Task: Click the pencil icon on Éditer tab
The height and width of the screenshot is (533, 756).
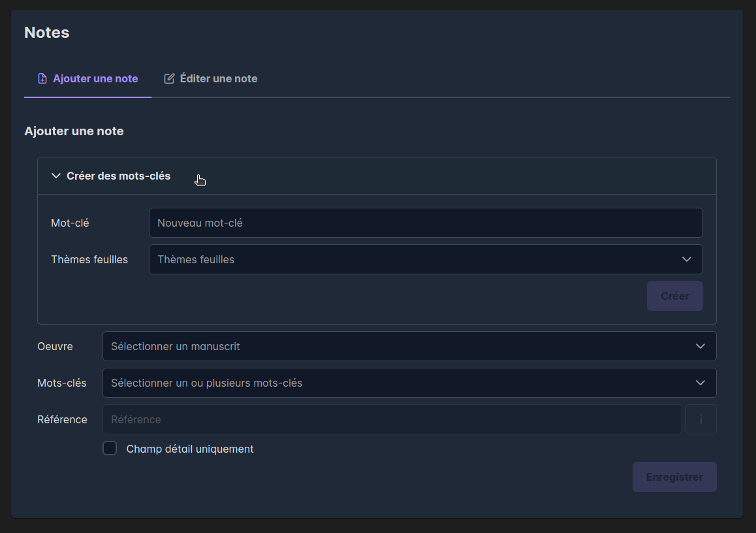Action: pos(169,78)
